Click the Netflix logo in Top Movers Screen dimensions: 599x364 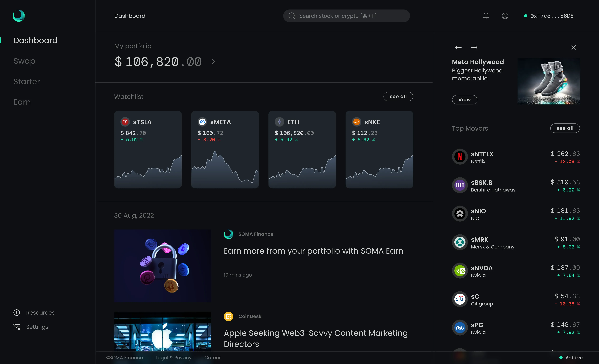click(x=460, y=157)
